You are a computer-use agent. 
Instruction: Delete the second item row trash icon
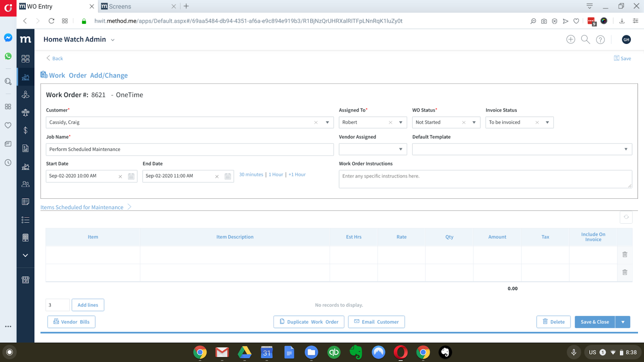pyautogui.click(x=625, y=272)
